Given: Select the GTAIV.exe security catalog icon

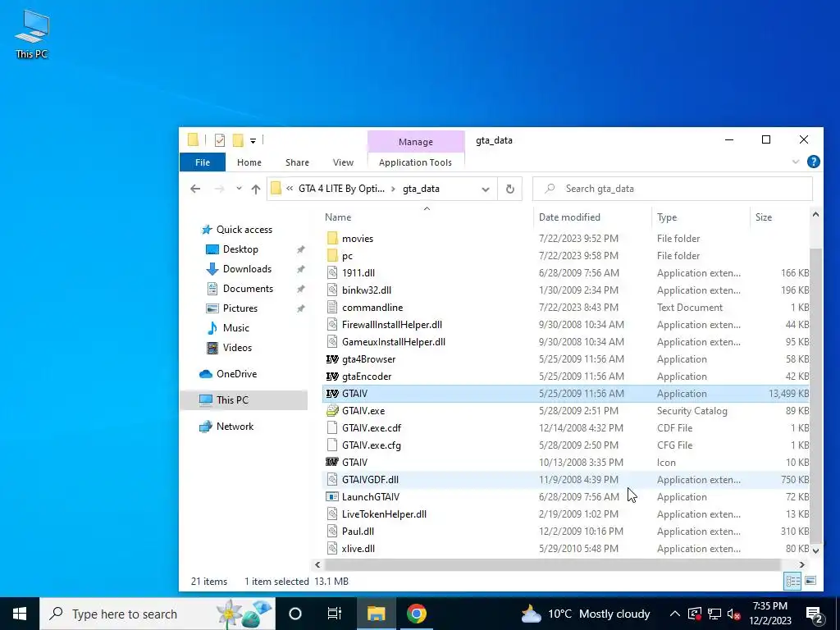Looking at the screenshot, I should coord(332,410).
